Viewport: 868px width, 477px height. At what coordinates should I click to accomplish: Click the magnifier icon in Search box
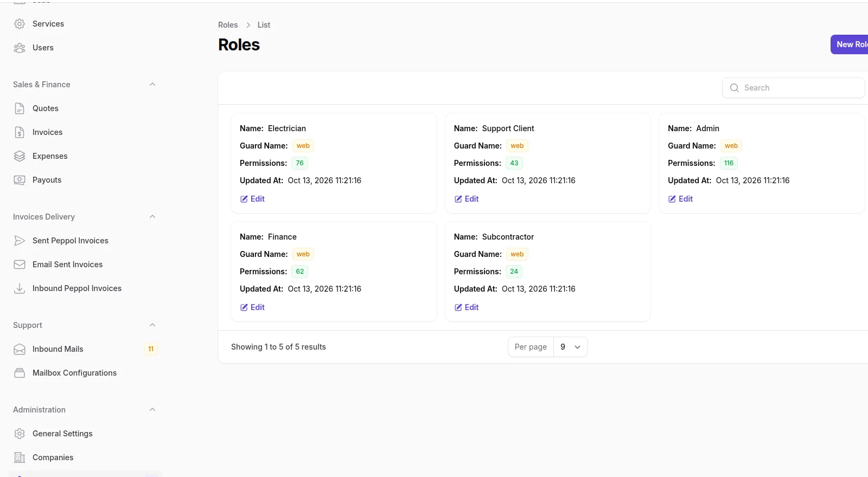click(x=735, y=88)
